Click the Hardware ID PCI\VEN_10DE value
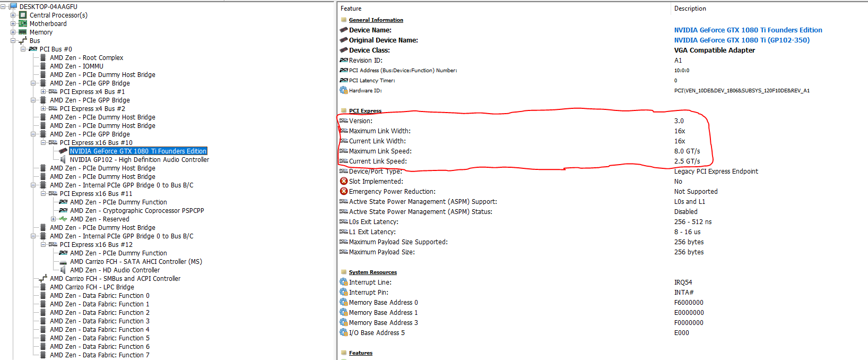This screenshot has width=868, height=360. coord(742,90)
